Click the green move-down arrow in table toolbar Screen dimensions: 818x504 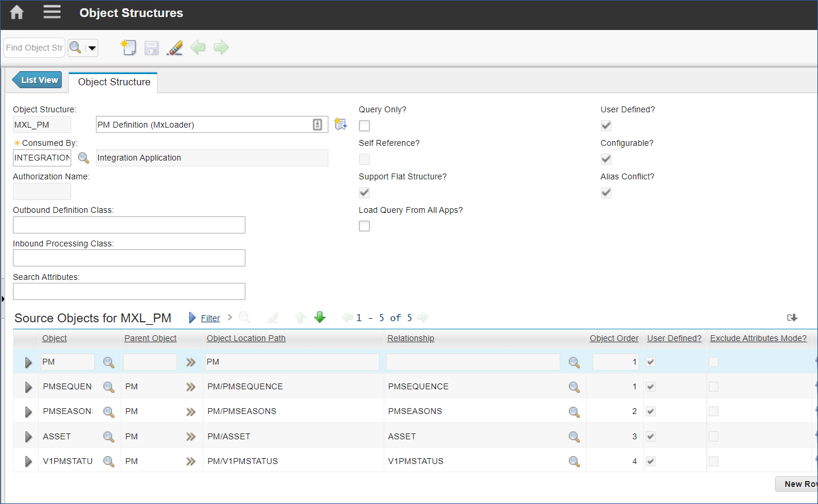[x=320, y=318]
